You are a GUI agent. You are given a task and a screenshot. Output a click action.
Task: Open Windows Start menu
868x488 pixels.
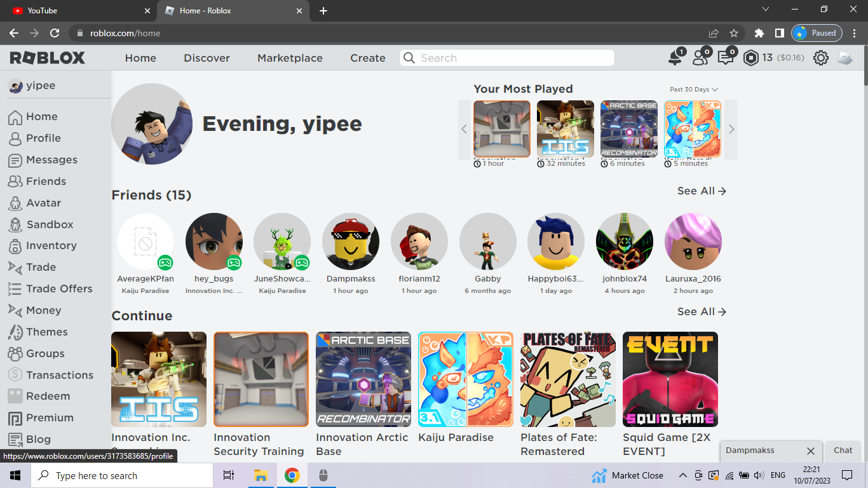tap(15, 475)
